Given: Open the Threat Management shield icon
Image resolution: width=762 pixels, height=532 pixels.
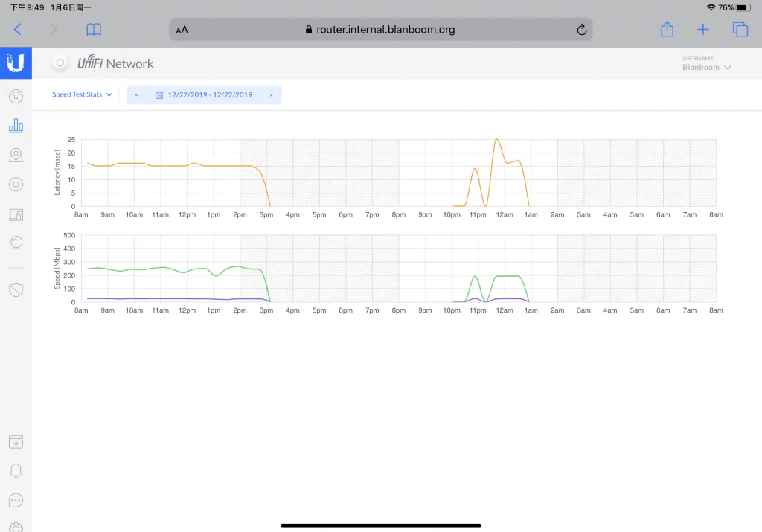Looking at the screenshot, I should click(x=16, y=290).
